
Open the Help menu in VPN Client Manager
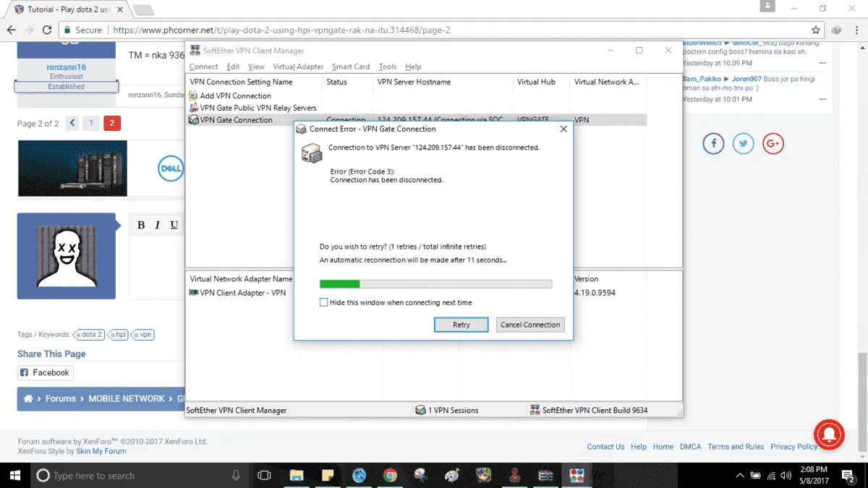[x=413, y=67]
